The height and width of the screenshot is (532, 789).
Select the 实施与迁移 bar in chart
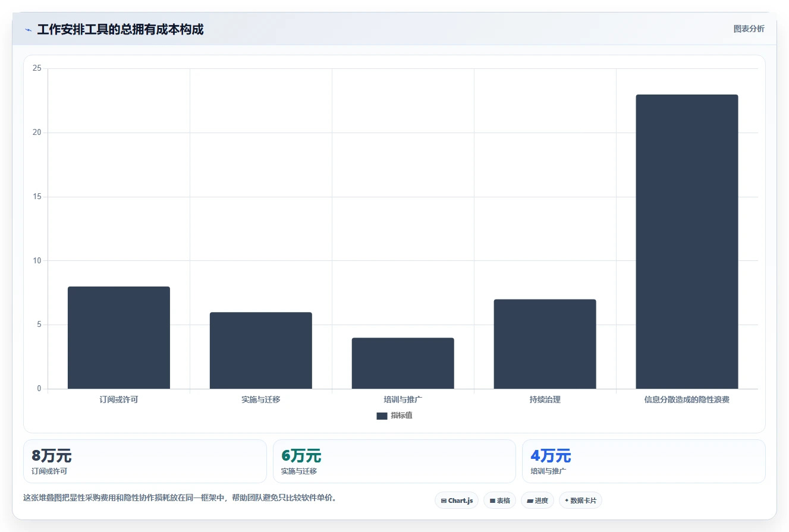point(260,351)
